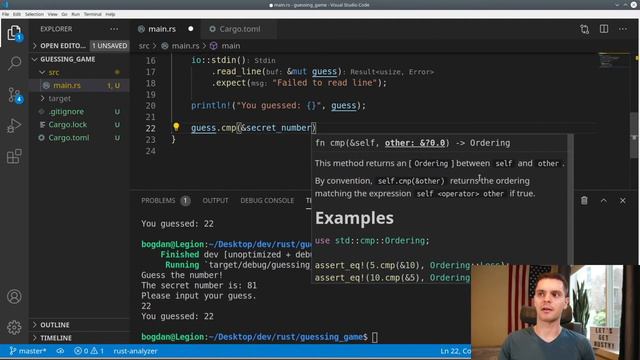Click src in the breadcrumb

144,46
